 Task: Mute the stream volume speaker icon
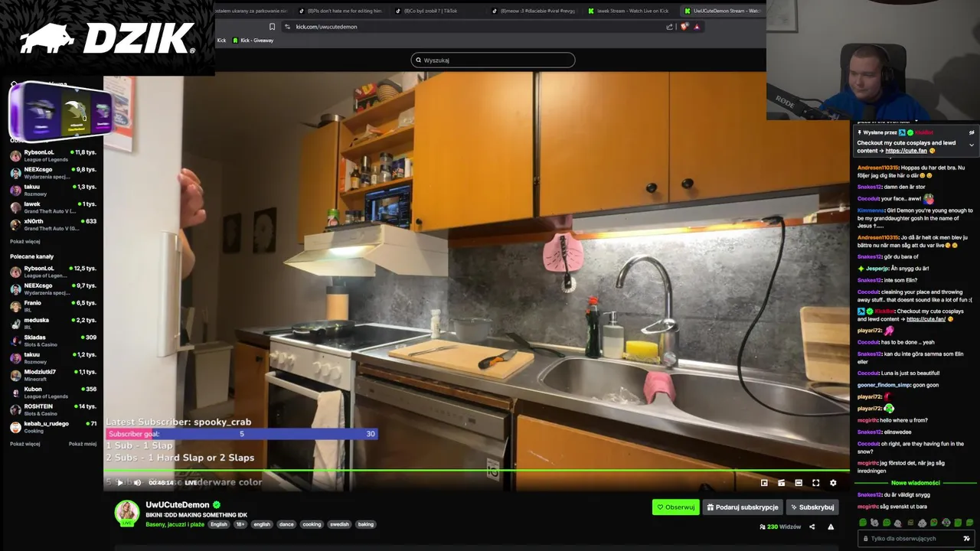[x=137, y=483]
